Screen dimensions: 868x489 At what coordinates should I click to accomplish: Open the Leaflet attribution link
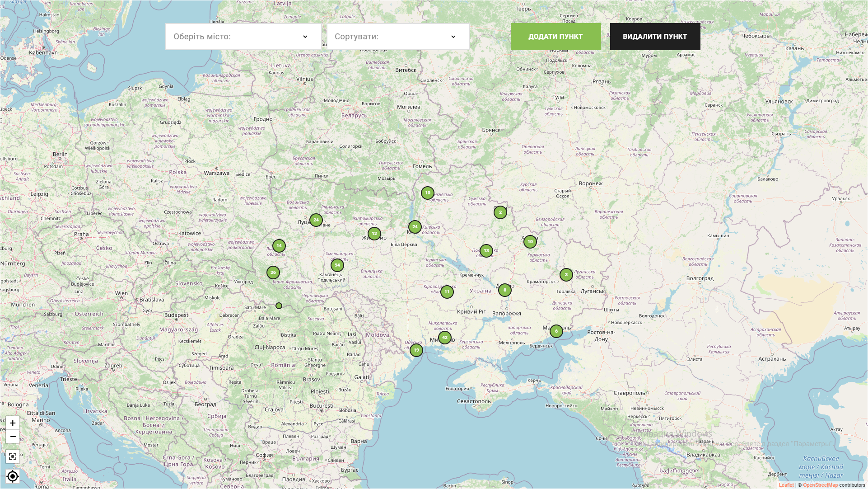[786, 484]
